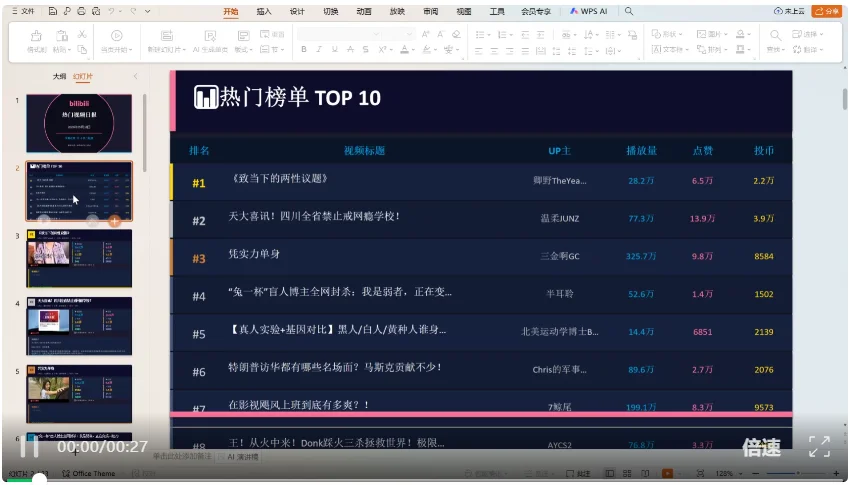Toggle Underline formatting (U)

click(334, 49)
